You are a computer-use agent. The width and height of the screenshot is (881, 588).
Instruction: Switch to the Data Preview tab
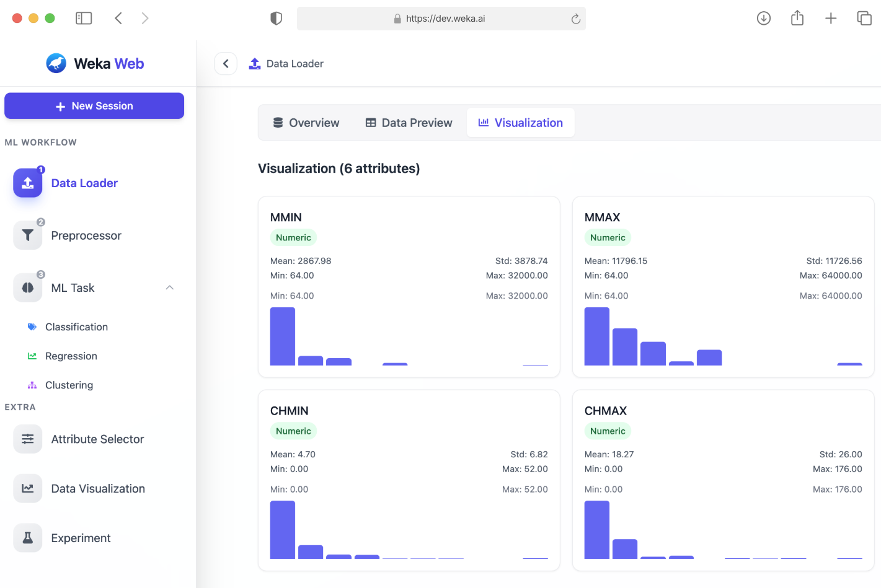tap(409, 123)
